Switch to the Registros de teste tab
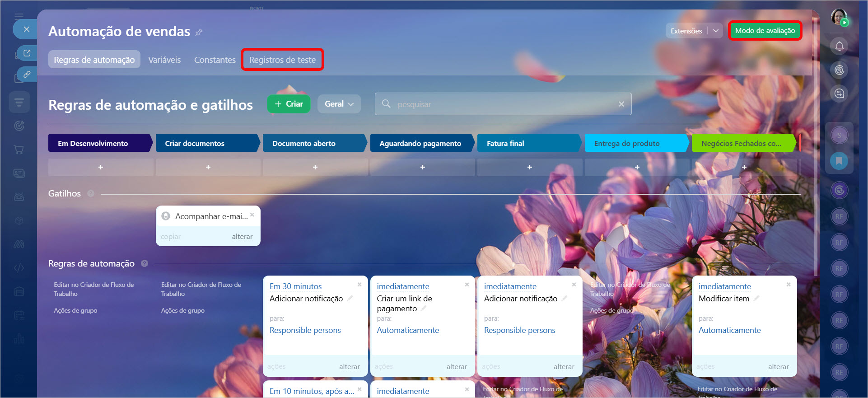Viewport: 868px width, 398px height. coord(282,60)
